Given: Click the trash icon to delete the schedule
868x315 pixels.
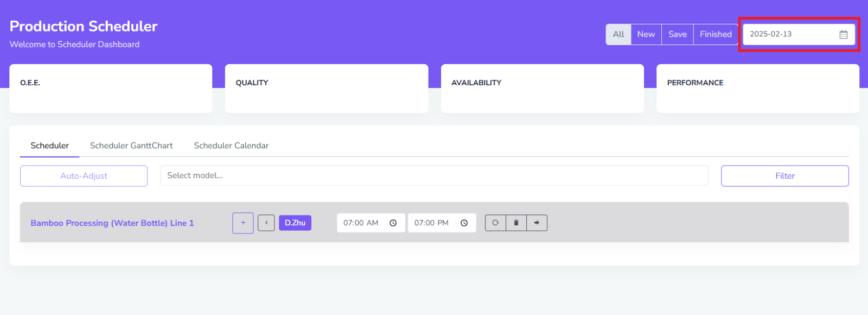Looking at the screenshot, I should tap(516, 223).
